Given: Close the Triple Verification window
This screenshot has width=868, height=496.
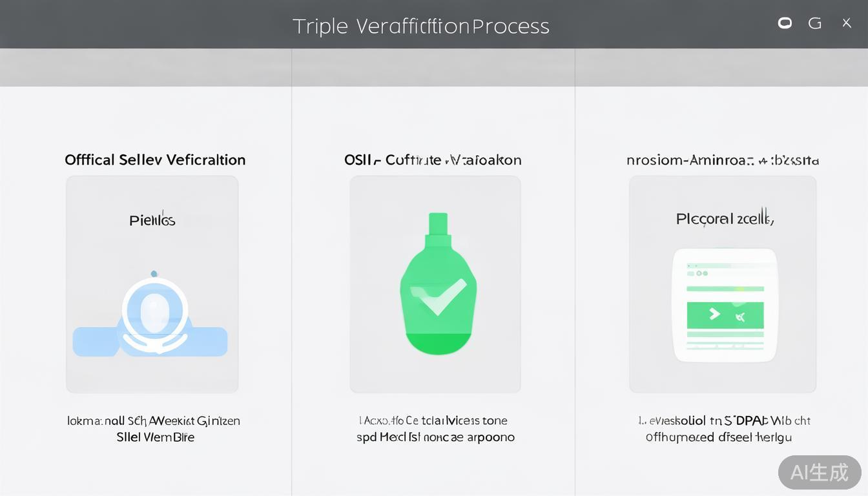Looking at the screenshot, I should (x=846, y=23).
